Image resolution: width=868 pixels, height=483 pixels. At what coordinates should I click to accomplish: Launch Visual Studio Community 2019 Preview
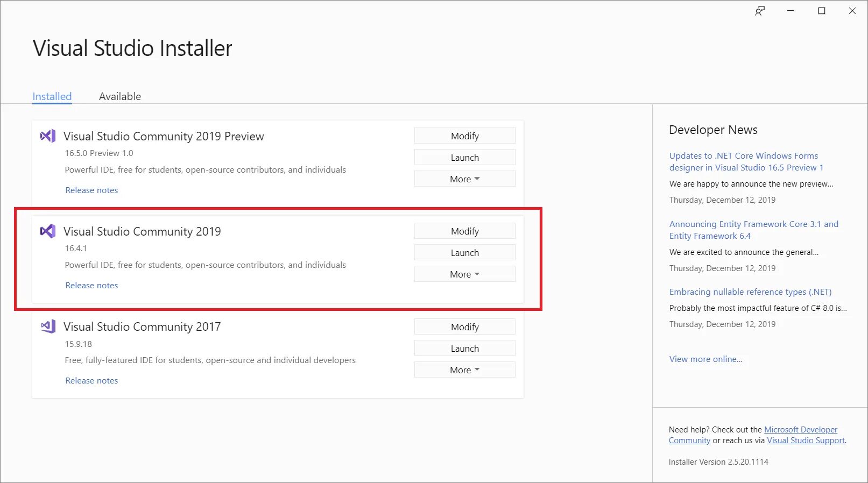tap(465, 158)
